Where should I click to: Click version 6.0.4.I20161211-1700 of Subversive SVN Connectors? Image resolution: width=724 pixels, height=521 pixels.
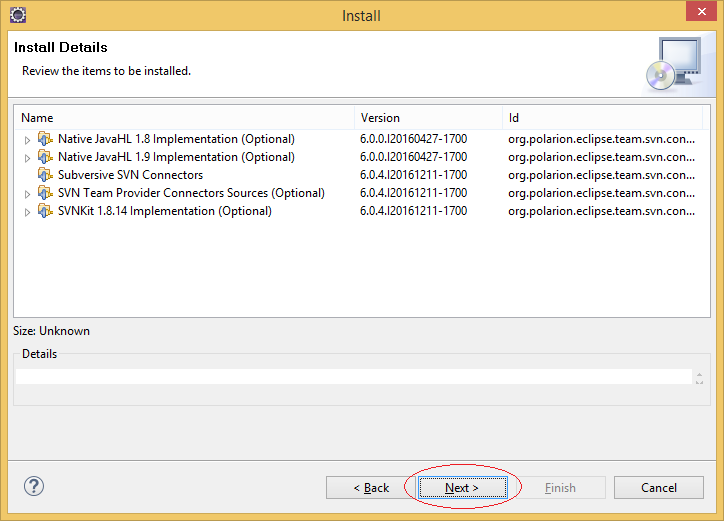pyautogui.click(x=413, y=175)
